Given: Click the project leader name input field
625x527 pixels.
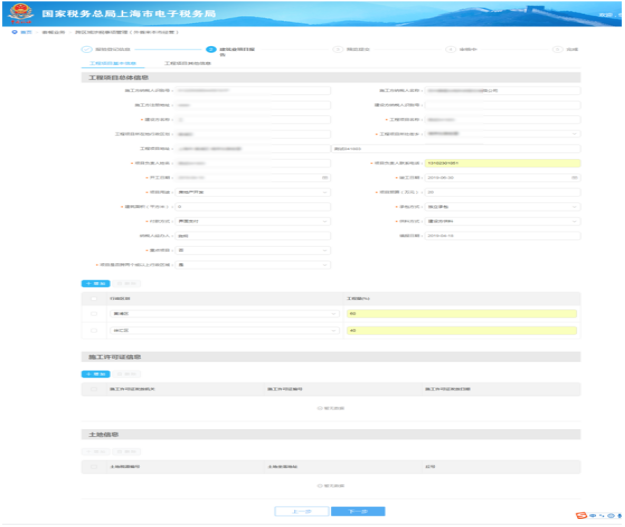Looking at the screenshot, I should click(x=253, y=163).
